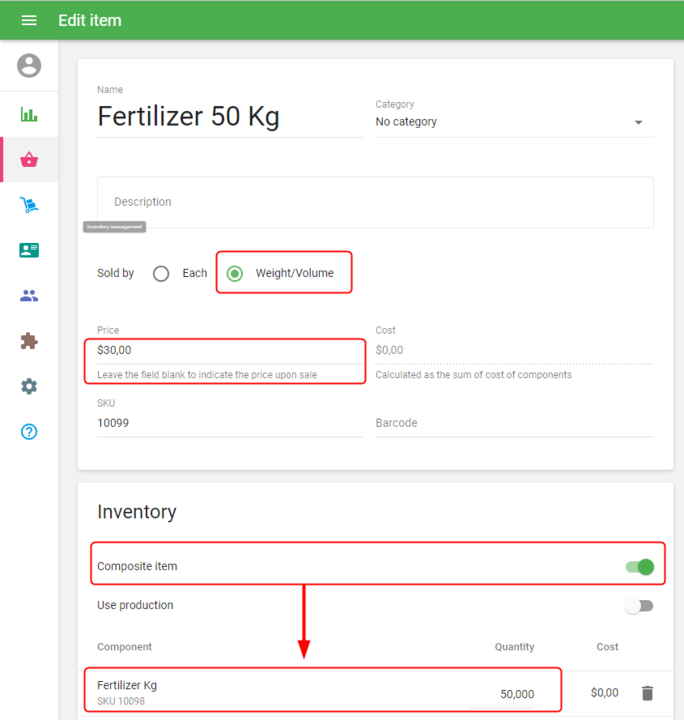Screen dimensions: 684x720
Task: Open the Help question mark icon
Action: click(x=29, y=432)
